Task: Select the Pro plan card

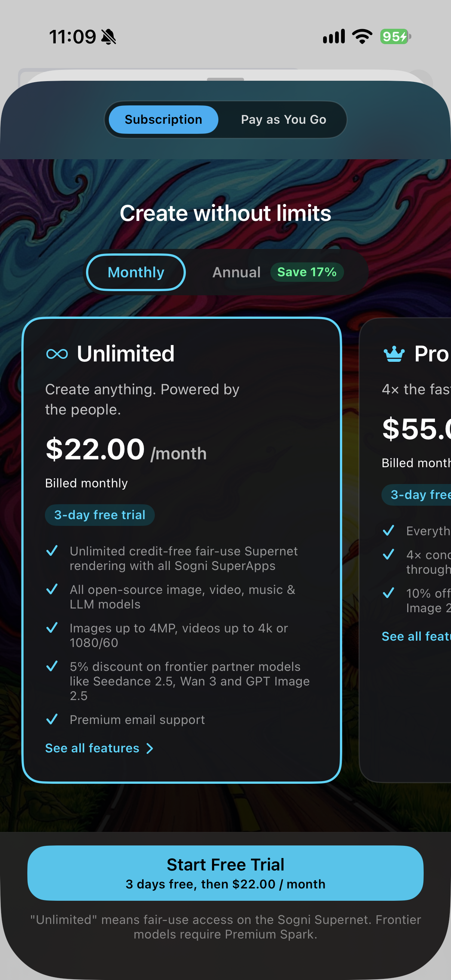Action: coord(405,550)
